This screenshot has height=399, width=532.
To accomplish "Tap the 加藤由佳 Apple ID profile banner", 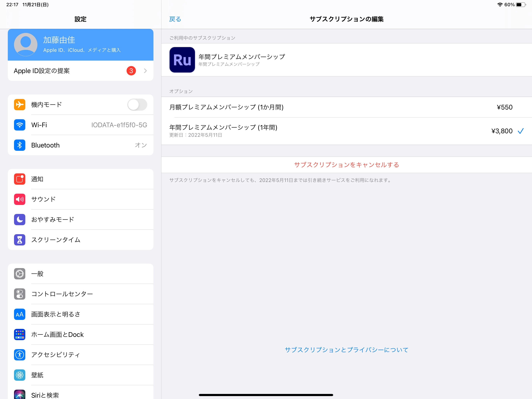I will (81, 45).
